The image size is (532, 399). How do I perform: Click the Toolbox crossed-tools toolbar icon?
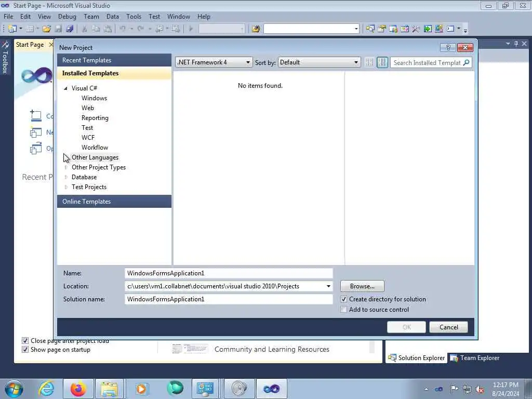click(416, 29)
